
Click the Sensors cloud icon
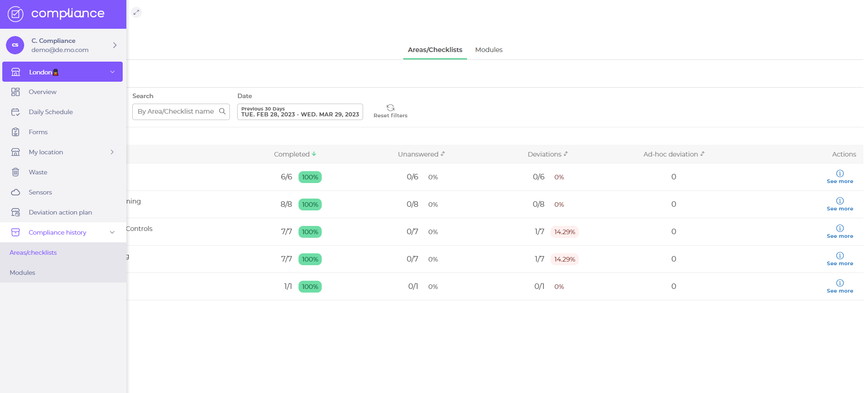pyautogui.click(x=16, y=192)
